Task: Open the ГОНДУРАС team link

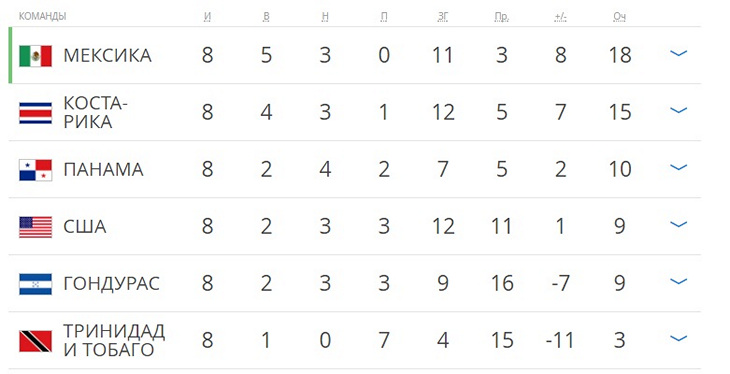Action: [111, 284]
